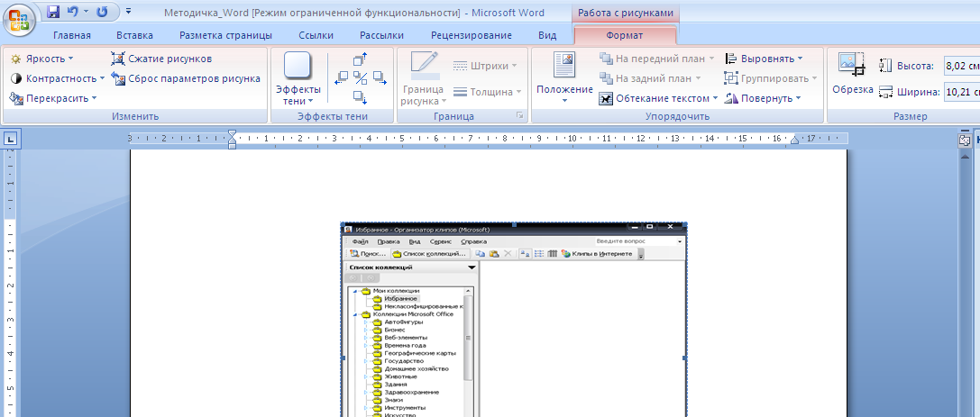This screenshot has width=980, height=417.
Task: Click Сброс параметров рисунка reset button
Action: point(186,78)
